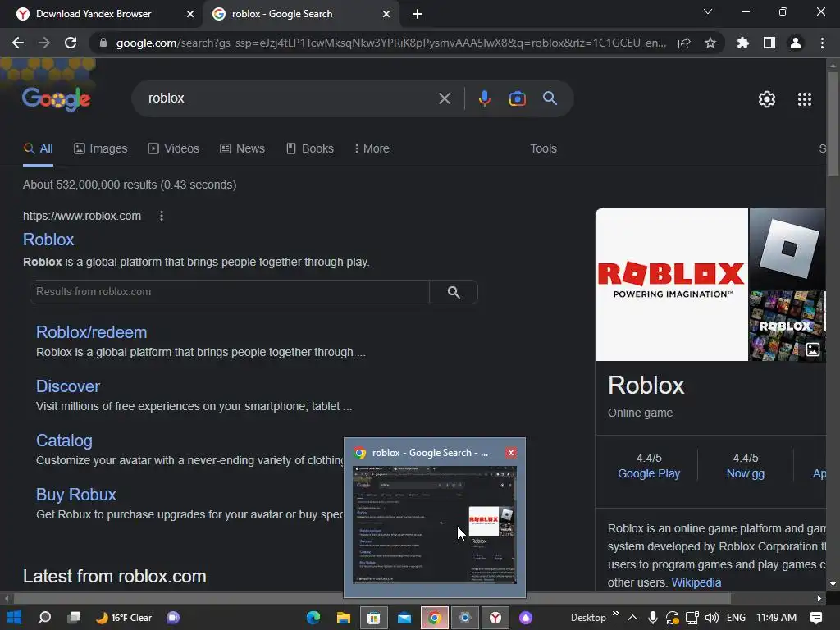Click the scroll right arrow on horizontal scrollbar
The height and width of the screenshot is (630, 840).
coord(819,598)
